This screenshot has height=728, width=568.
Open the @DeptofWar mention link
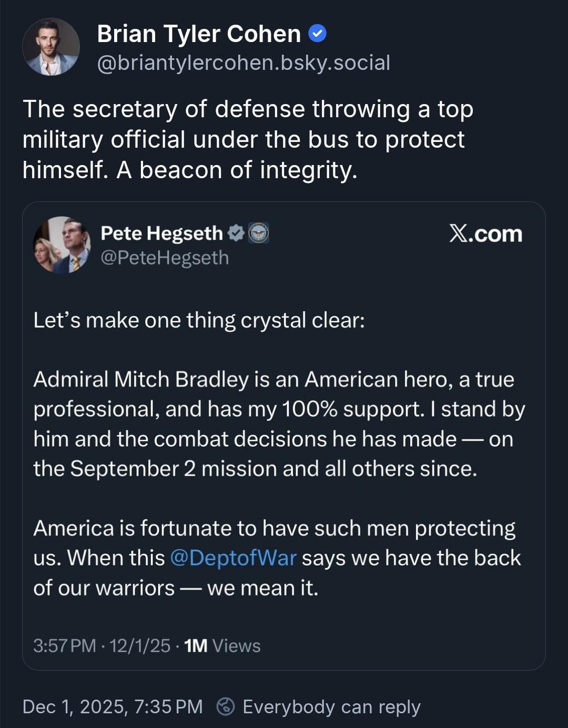pyautogui.click(x=234, y=558)
